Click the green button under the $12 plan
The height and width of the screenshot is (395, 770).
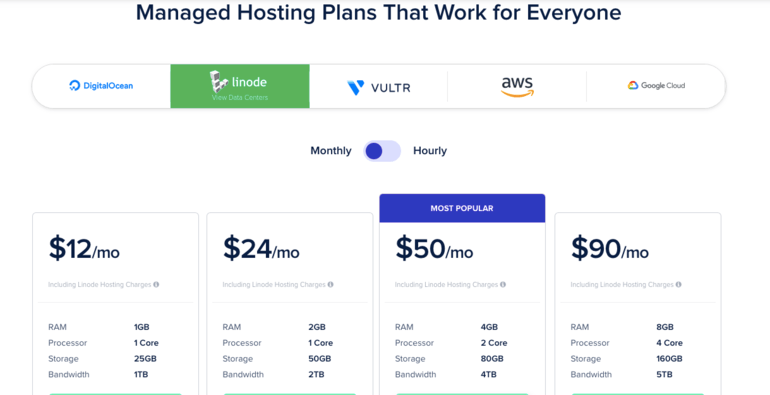(115, 394)
